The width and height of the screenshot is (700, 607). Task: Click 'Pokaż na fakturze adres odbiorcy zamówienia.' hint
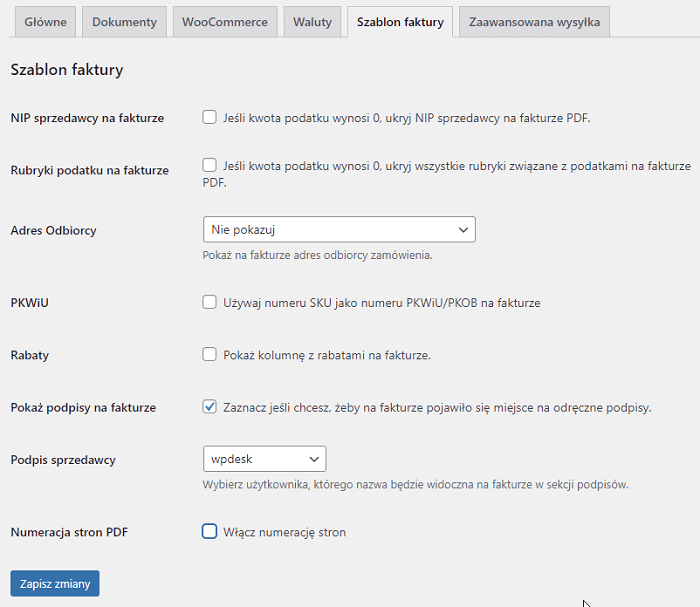(x=317, y=255)
